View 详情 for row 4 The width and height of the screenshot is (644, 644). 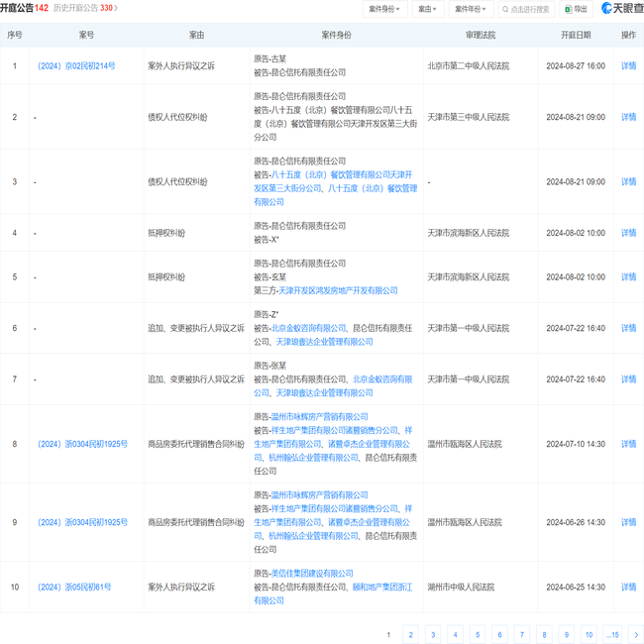tap(628, 233)
